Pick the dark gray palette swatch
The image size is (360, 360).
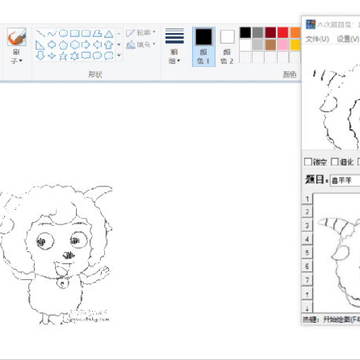tap(258, 33)
